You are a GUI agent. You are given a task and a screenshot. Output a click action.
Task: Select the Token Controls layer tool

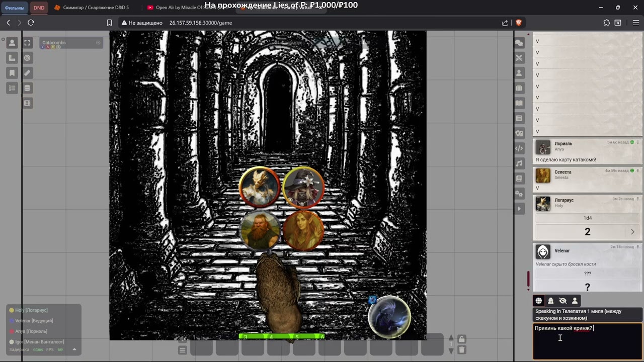13,43
